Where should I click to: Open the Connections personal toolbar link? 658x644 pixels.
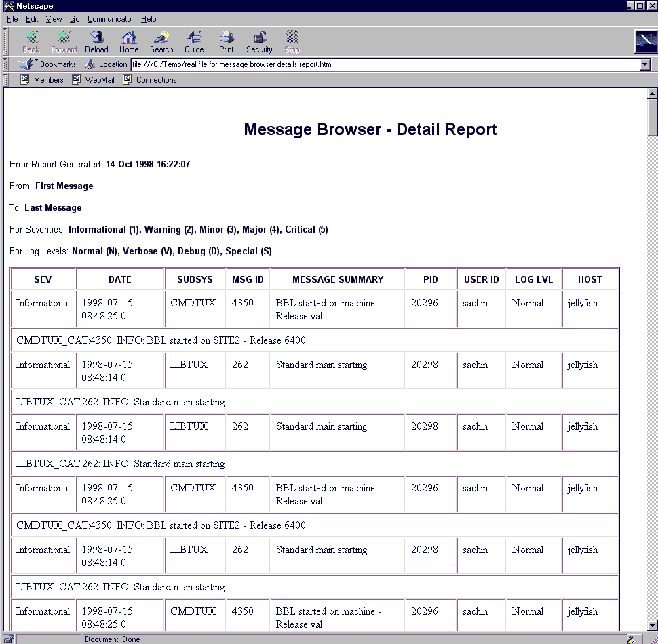150,80
